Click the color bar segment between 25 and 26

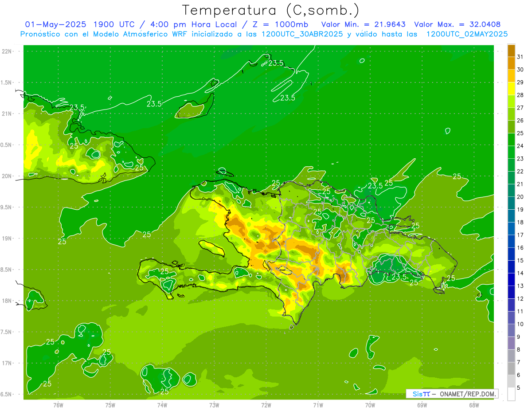point(511,127)
